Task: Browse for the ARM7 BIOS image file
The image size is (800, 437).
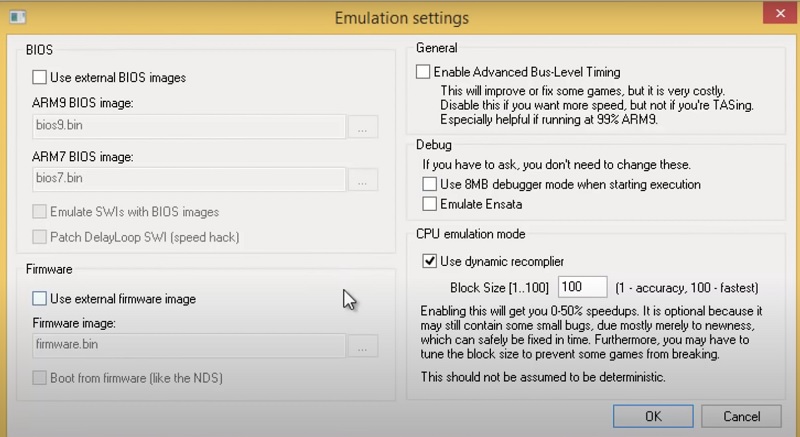Action: 363,179
